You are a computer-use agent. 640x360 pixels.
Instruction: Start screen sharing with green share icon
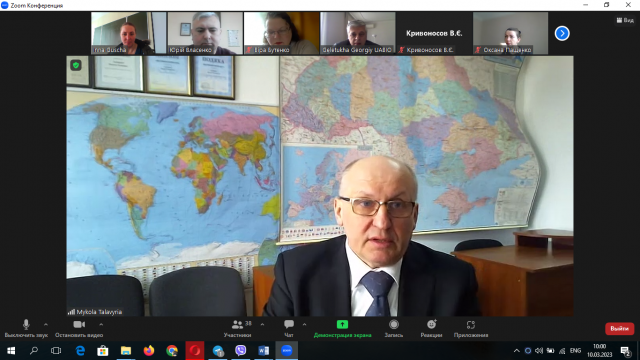[x=342, y=324]
